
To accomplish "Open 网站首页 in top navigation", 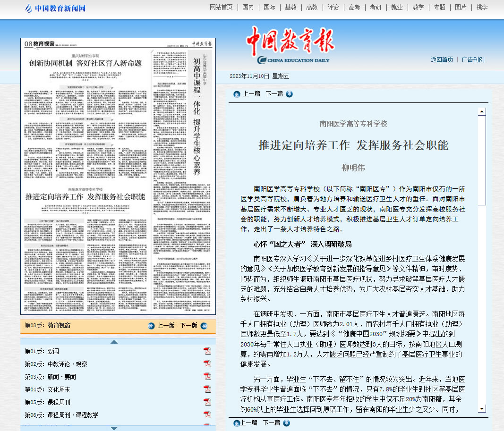I will point(221,7).
